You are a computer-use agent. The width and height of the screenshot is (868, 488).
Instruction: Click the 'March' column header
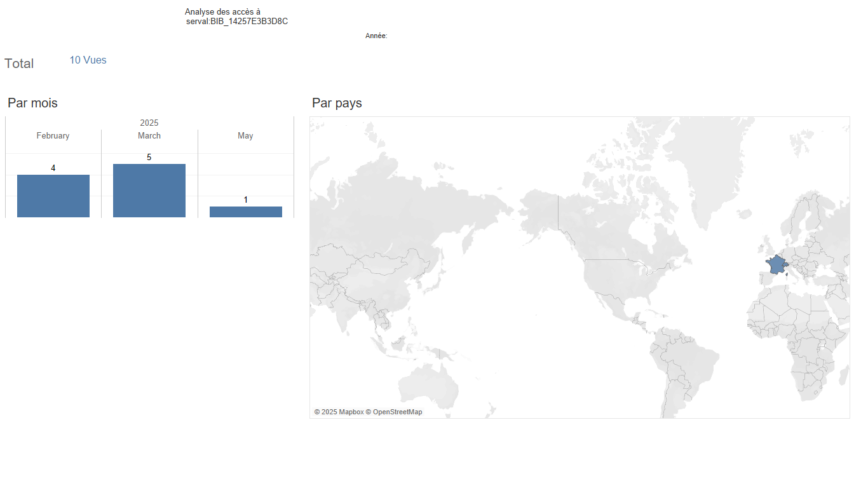pyautogui.click(x=149, y=136)
